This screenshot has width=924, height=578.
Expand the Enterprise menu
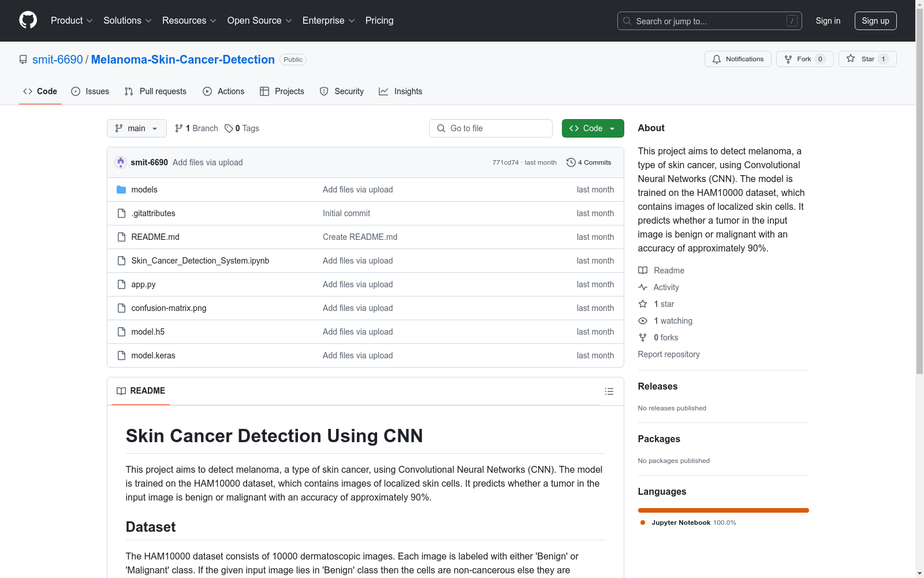[x=329, y=20]
